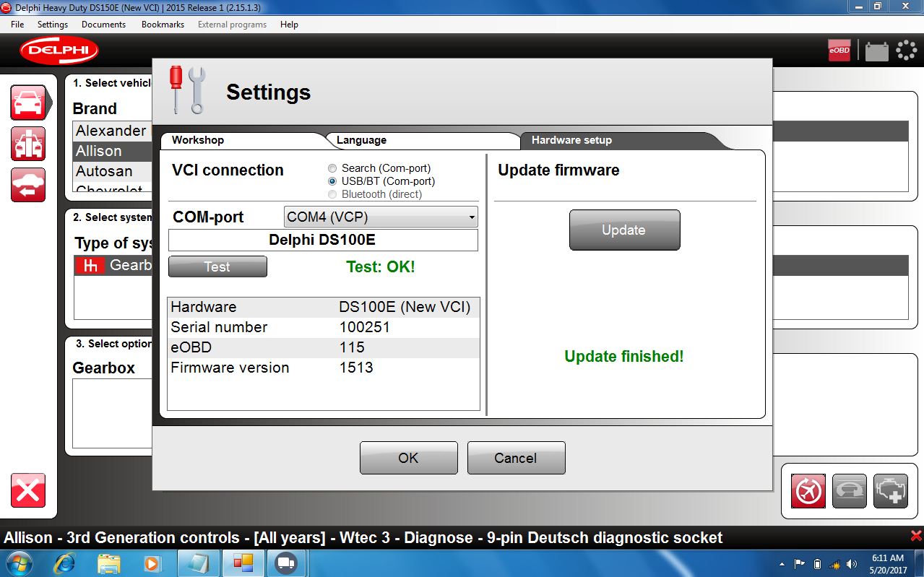Image resolution: width=924 pixels, height=577 pixels.
Task: Click the taskbar icon with coloured squares
Action: [242, 563]
